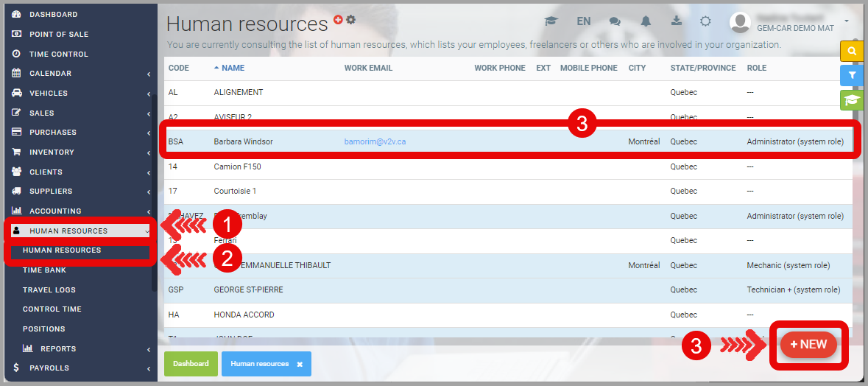Sort the list by Name column
Viewport: 868px width, 386px height.
pyautogui.click(x=233, y=68)
